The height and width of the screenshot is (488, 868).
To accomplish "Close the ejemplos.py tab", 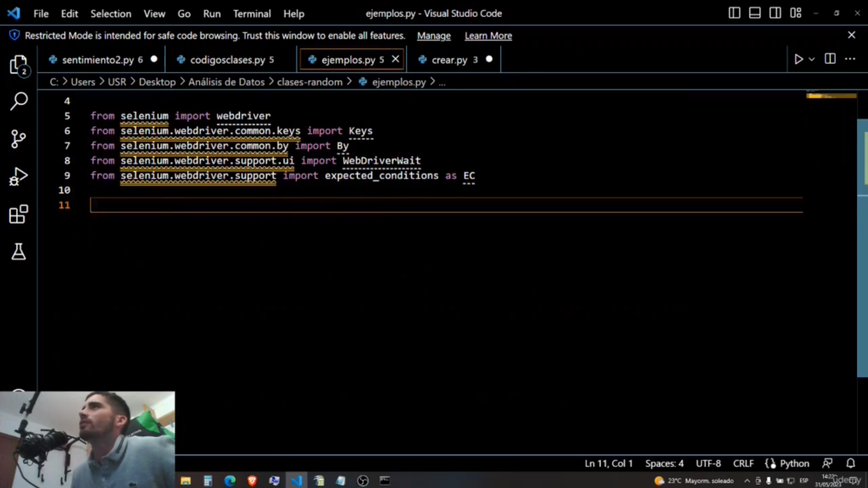I will pyautogui.click(x=395, y=59).
